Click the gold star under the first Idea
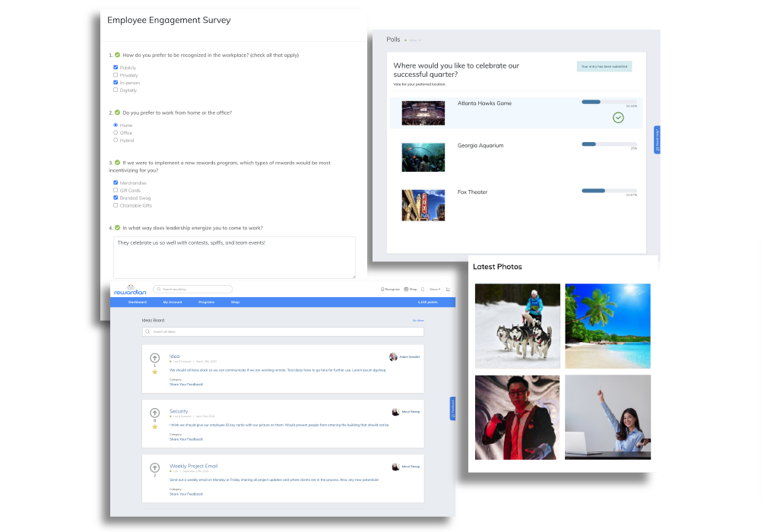 (154, 372)
